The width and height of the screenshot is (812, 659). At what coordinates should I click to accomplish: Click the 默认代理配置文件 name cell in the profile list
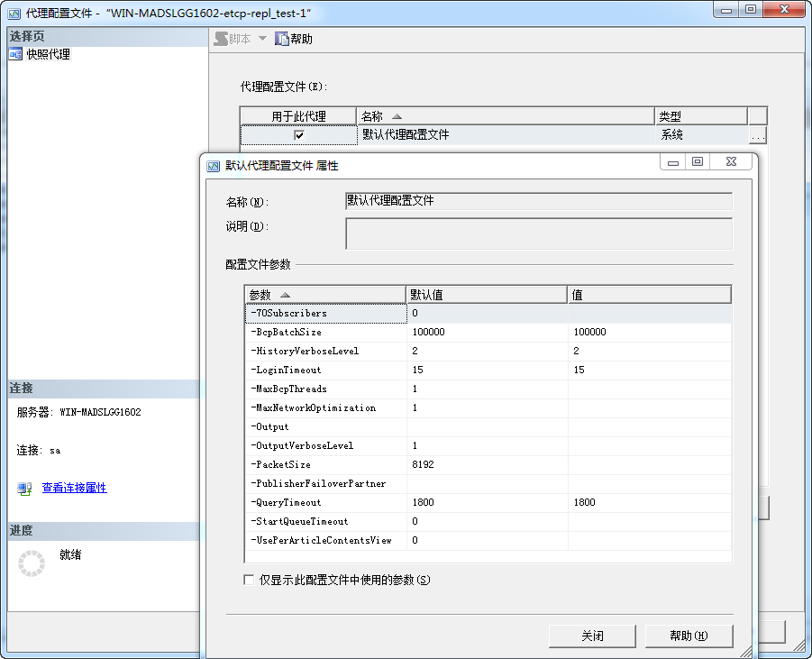tap(506, 135)
